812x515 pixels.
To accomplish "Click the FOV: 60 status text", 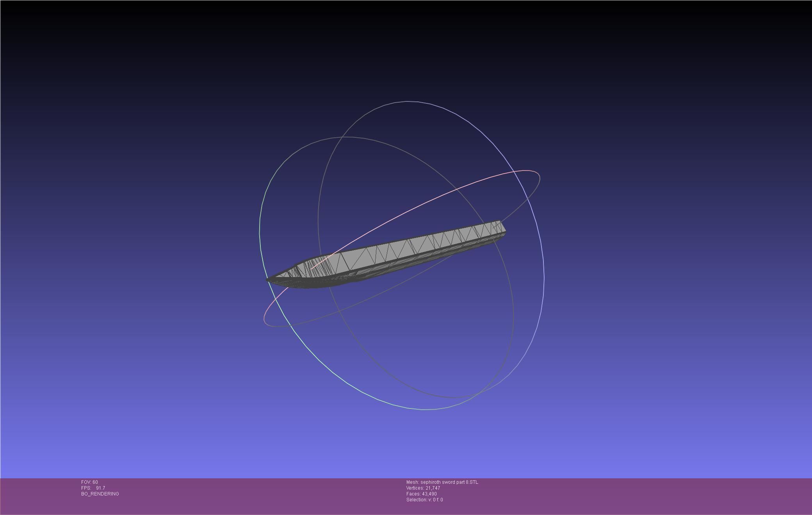I will tap(89, 482).
